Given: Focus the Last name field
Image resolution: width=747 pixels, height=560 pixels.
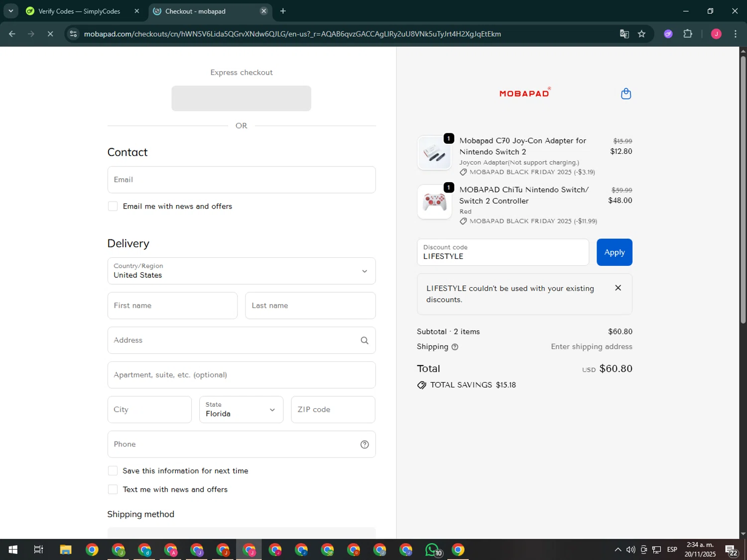Looking at the screenshot, I should click(x=310, y=306).
